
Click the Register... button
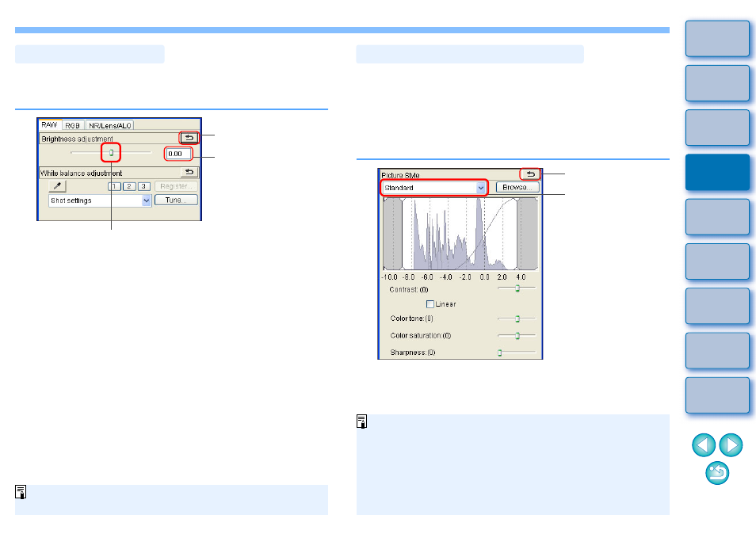[x=176, y=186]
